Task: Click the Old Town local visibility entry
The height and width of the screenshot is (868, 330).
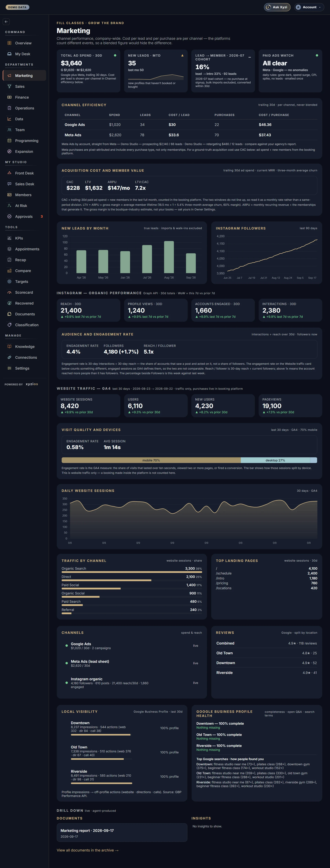Action: pos(122,752)
